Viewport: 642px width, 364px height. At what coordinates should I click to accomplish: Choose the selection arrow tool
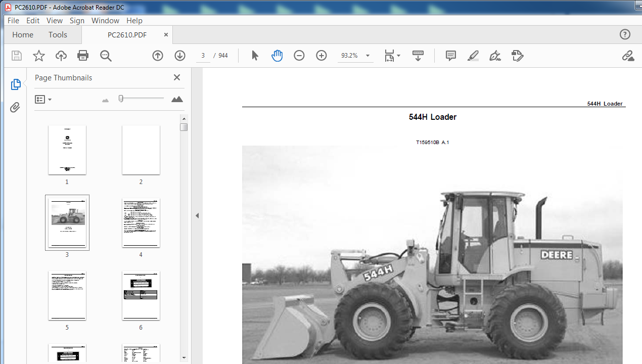click(x=255, y=56)
